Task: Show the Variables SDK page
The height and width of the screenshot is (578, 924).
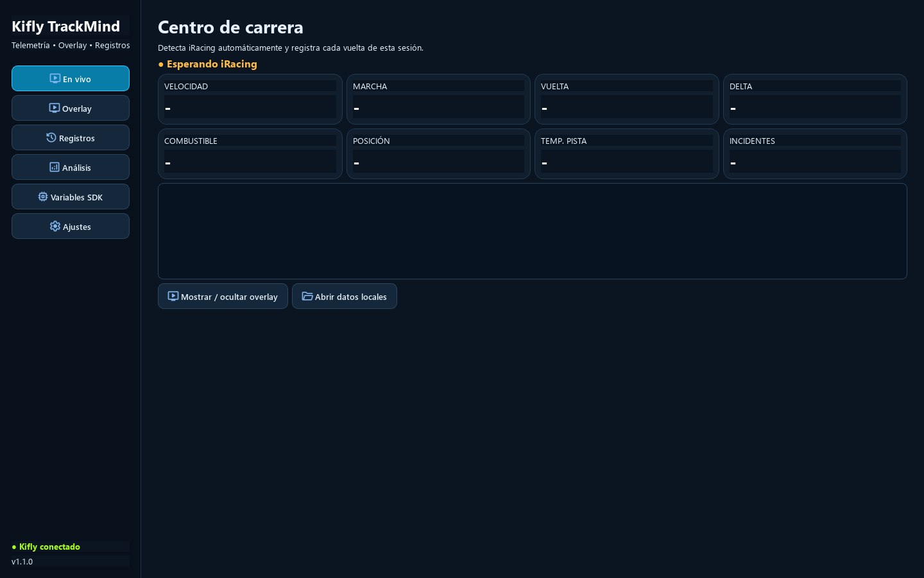Action: tap(71, 197)
